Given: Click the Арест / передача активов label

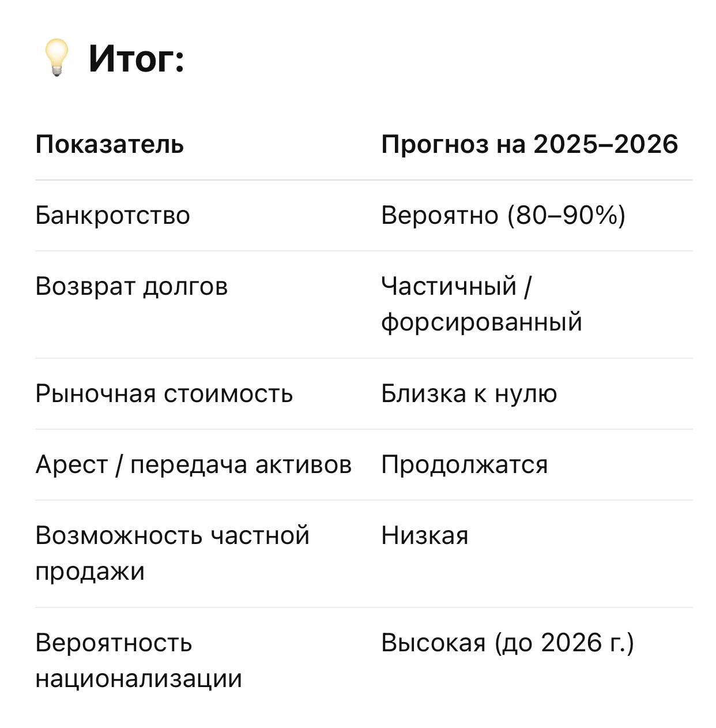Looking at the screenshot, I should 194,465.
